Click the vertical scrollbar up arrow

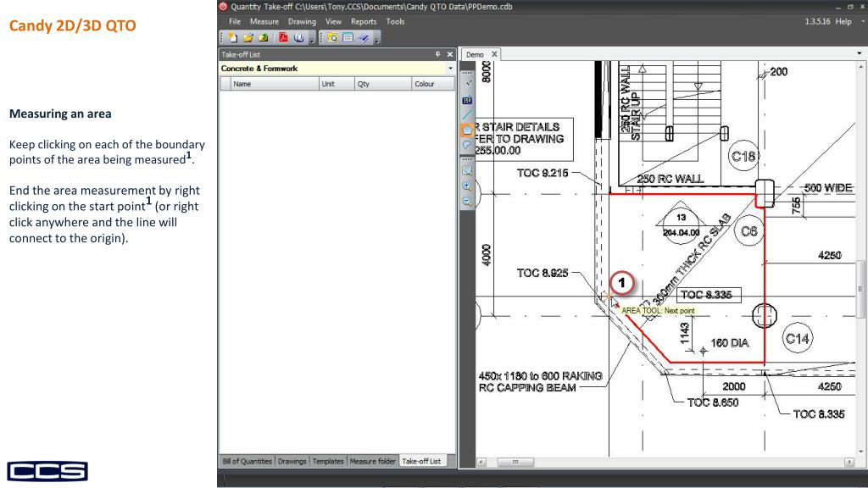[860, 66]
